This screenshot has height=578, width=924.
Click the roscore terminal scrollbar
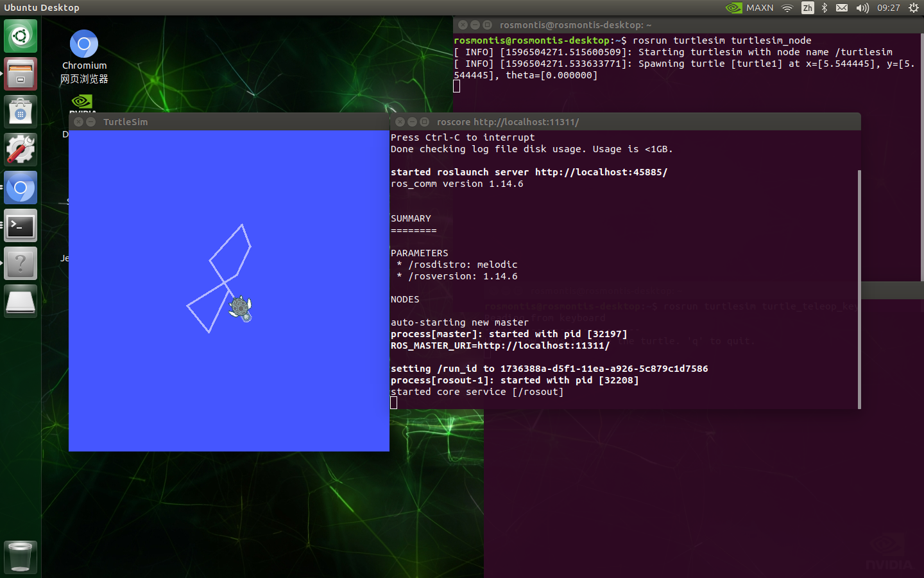(x=859, y=289)
